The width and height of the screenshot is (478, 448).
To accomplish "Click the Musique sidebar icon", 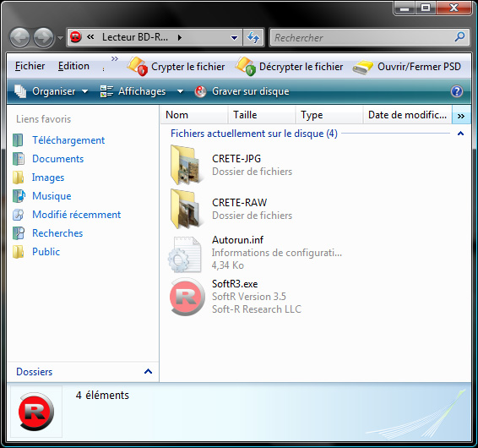I will coord(19,196).
